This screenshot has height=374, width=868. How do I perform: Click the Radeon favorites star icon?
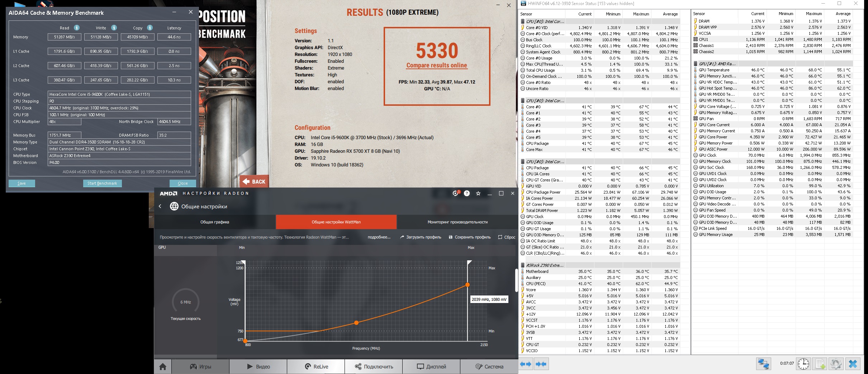(478, 193)
